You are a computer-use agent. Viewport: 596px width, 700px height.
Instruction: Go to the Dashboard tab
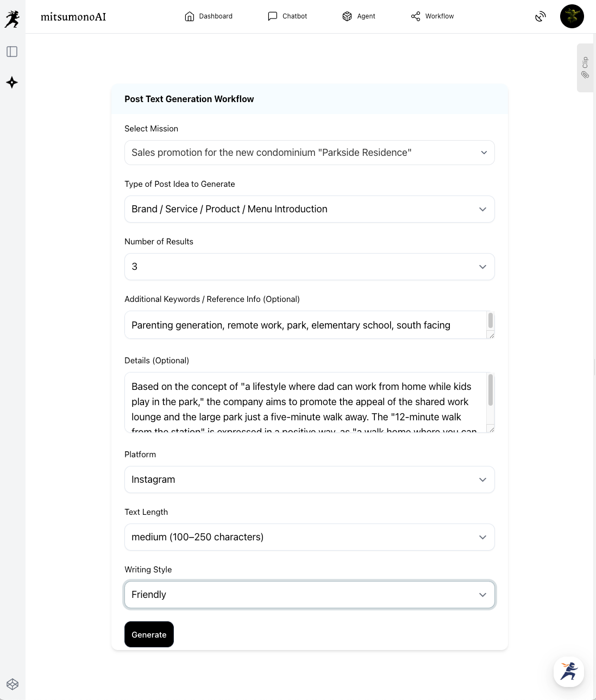(x=209, y=16)
